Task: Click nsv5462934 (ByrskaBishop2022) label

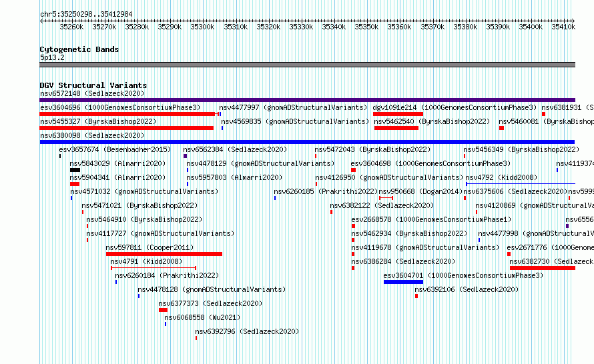Action: pyautogui.click(x=409, y=233)
